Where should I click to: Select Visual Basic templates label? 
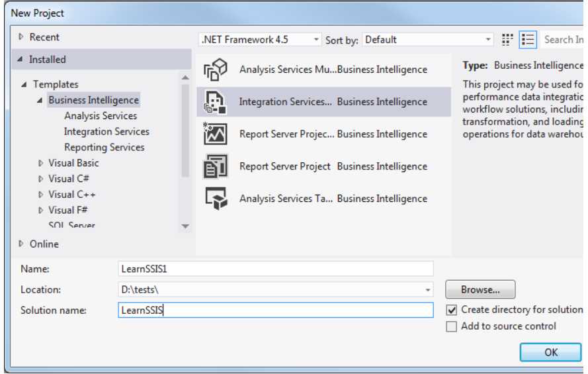[73, 164]
